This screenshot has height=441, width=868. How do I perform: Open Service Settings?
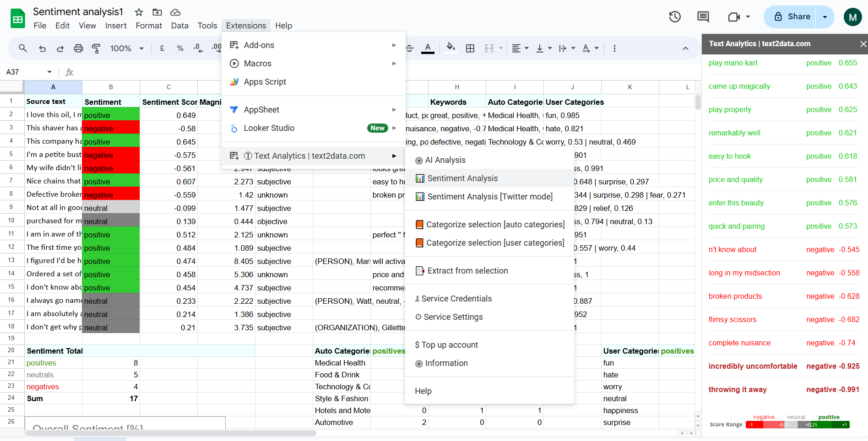pyautogui.click(x=489, y=317)
